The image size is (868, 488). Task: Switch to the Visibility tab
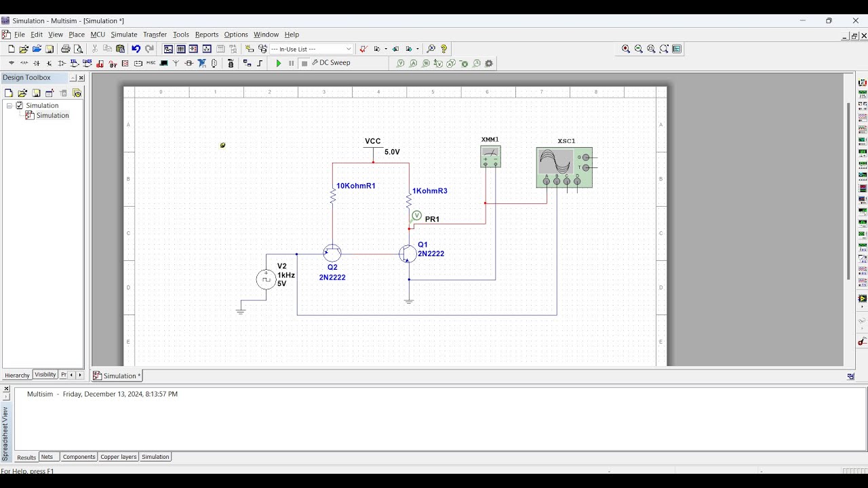pyautogui.click(x=45, y=375)
